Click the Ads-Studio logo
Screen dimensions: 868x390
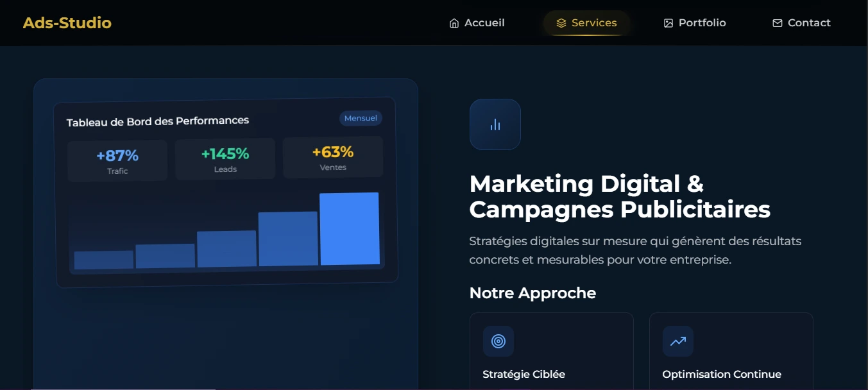coord(67,22)
